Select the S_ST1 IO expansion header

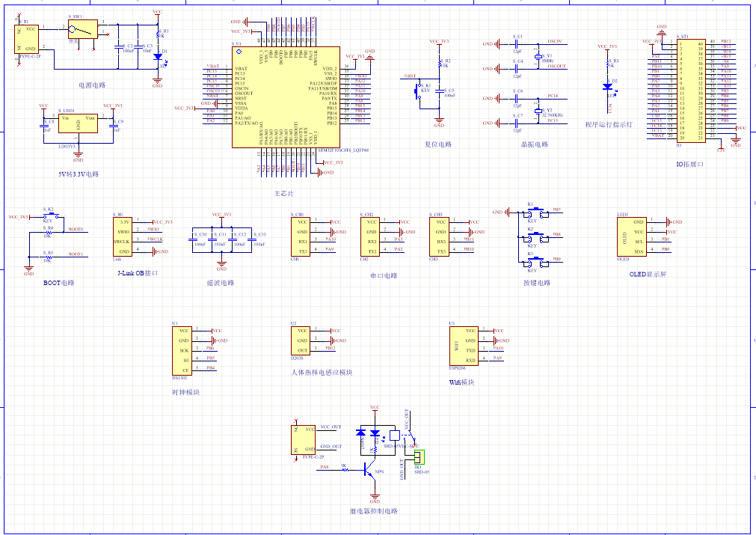pyautogui.click(x=692, y=91)
